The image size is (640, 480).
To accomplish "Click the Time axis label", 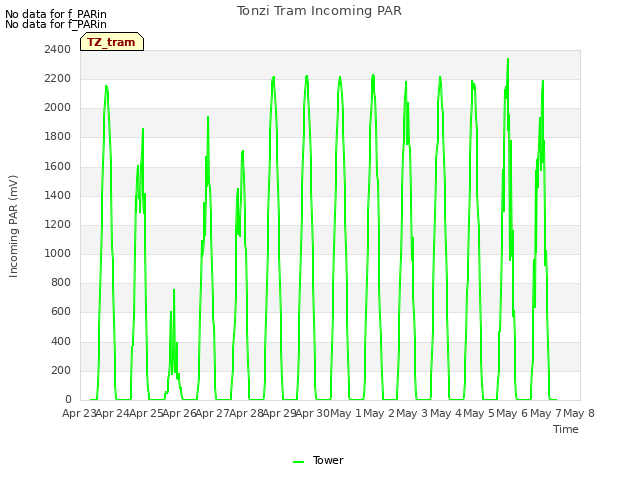I will [565, 429].
